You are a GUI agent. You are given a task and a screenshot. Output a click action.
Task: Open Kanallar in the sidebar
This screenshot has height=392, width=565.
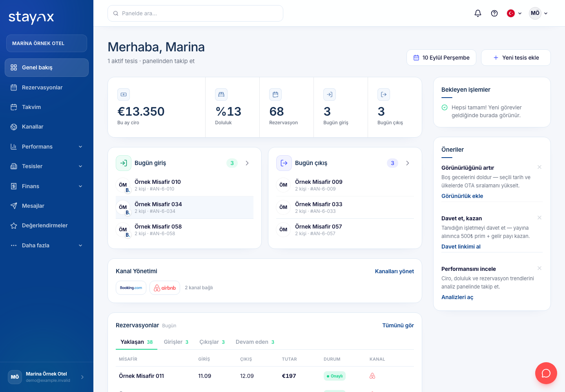tap(47, 127)
